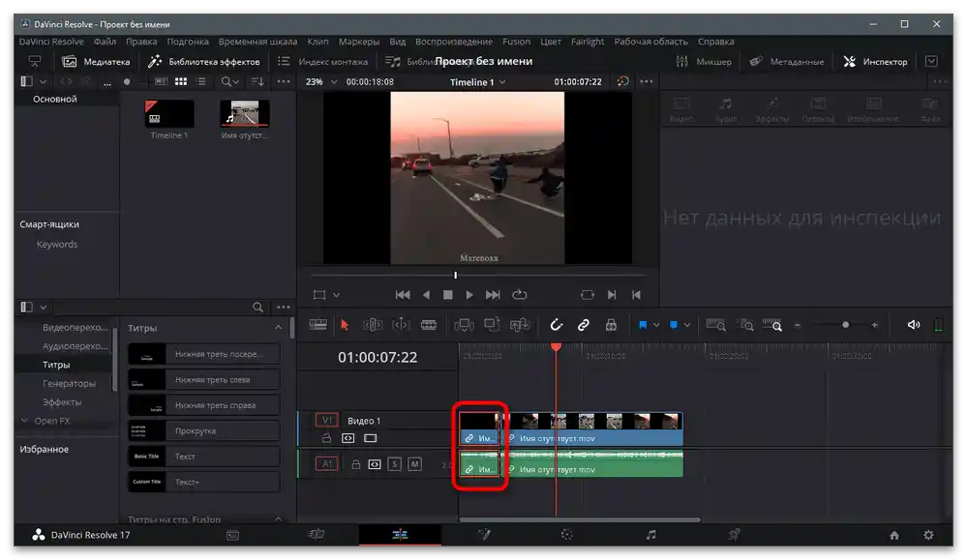The height and width of the screenshot is (560, 967).
Task: Open the Индекс монтажа panel
Action: point(322,62)
